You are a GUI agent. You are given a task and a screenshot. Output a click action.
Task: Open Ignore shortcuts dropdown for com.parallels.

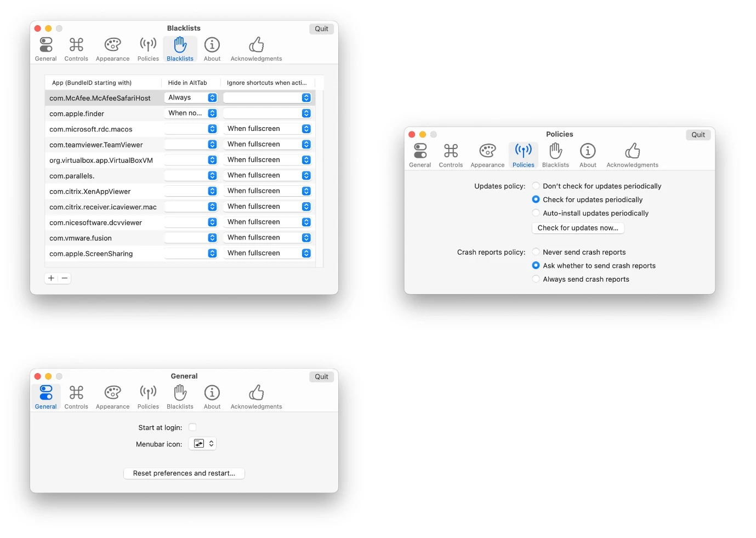click(x=267, y=175)
